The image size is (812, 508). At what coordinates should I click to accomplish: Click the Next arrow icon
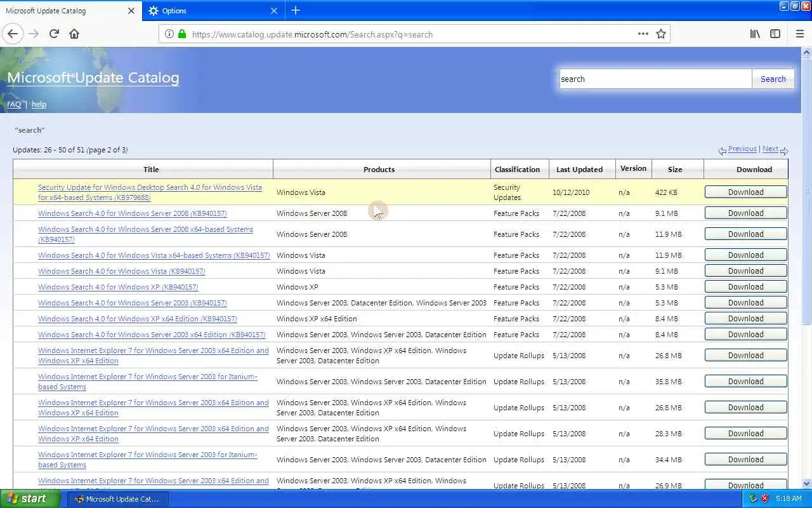(x=784, y=151)
